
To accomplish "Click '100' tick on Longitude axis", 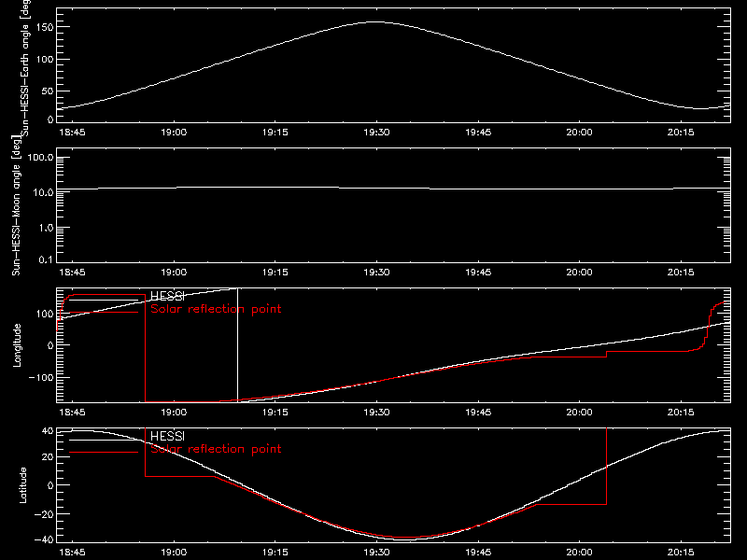I will click(47, 314).
